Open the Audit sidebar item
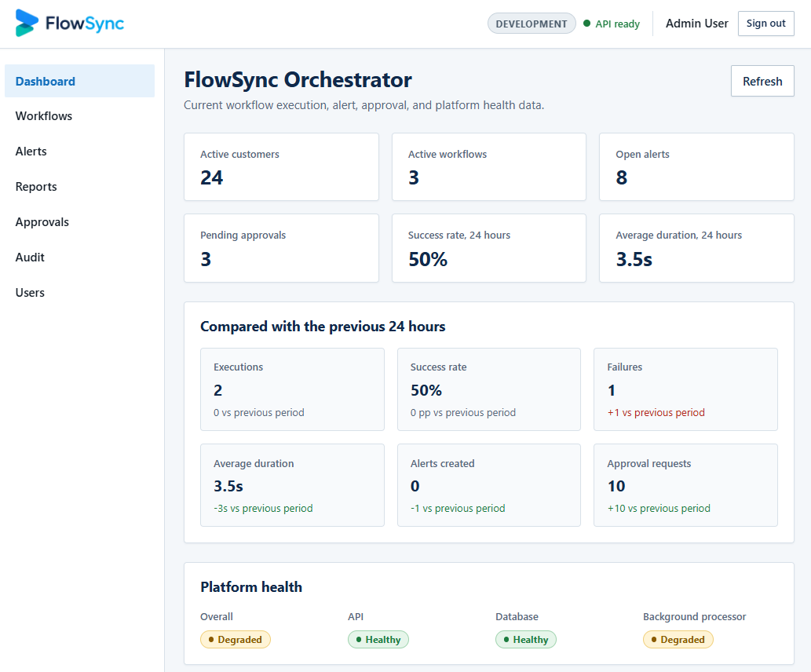Screen dimensions: 811x672 79,257
